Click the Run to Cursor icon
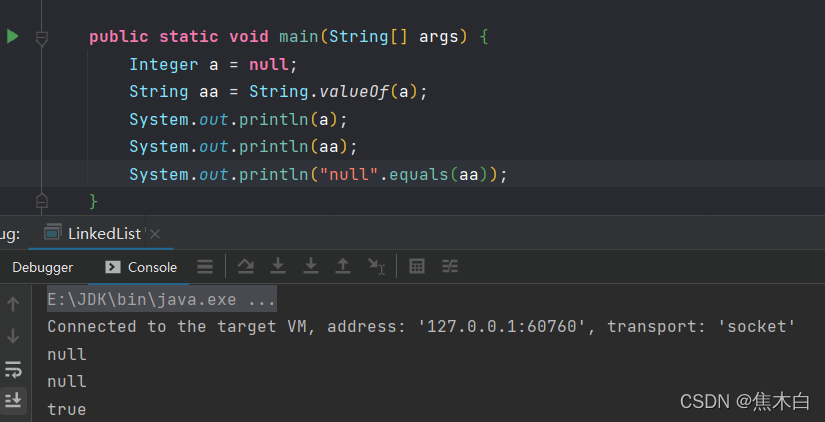The height and width of the screenshot is (422, 825). pyautogui.click(x=376, y=266)
